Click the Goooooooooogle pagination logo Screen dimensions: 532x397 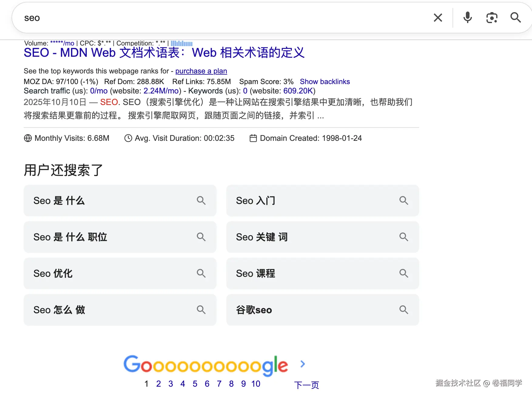click(206, 365)
